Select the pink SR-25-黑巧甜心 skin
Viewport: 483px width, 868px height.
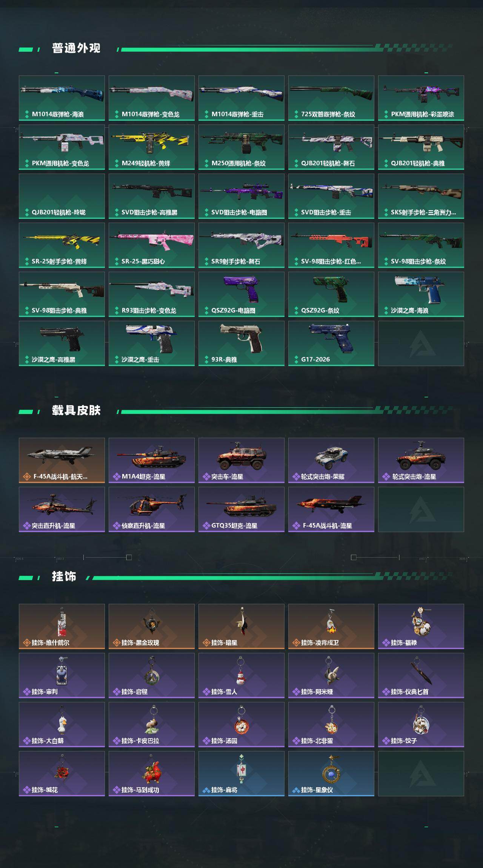point(152,245)
